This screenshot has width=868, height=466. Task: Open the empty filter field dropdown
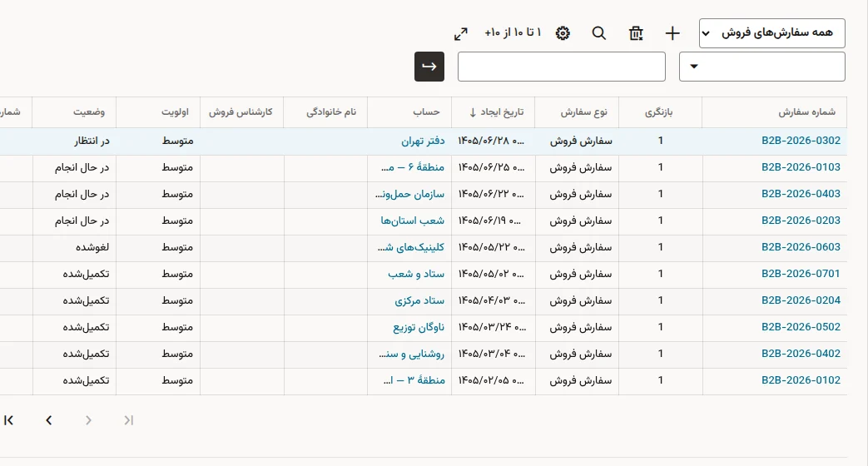click(x=761, y=67)
